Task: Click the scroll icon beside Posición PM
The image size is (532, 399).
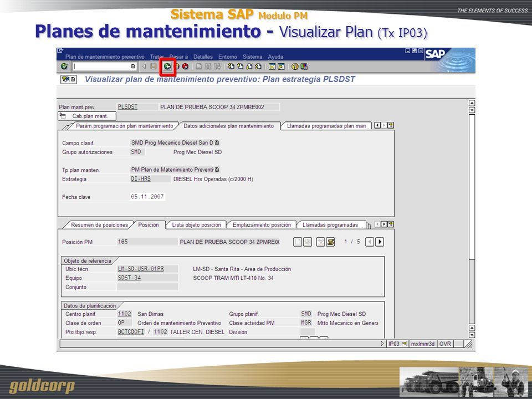Action: [x=330, y=242]
